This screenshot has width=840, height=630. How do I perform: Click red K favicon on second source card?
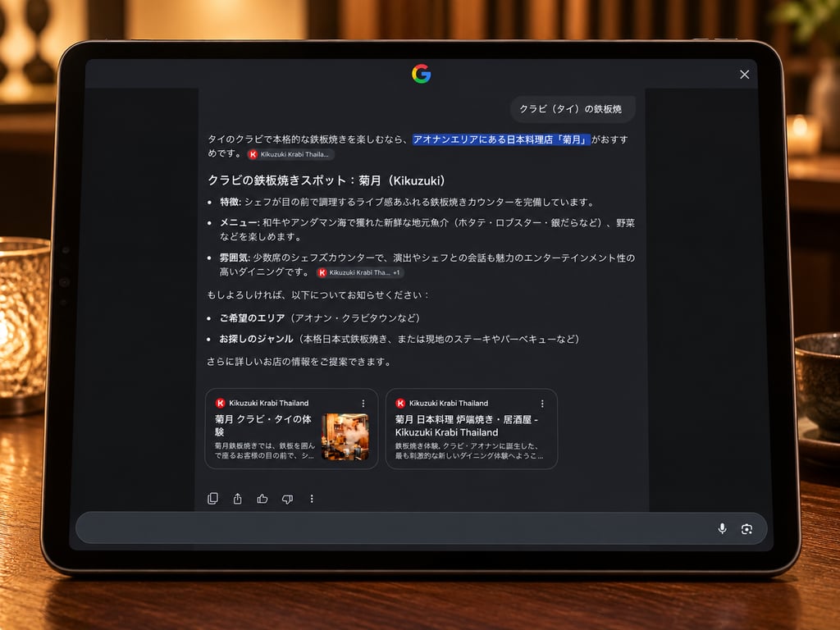400,403
